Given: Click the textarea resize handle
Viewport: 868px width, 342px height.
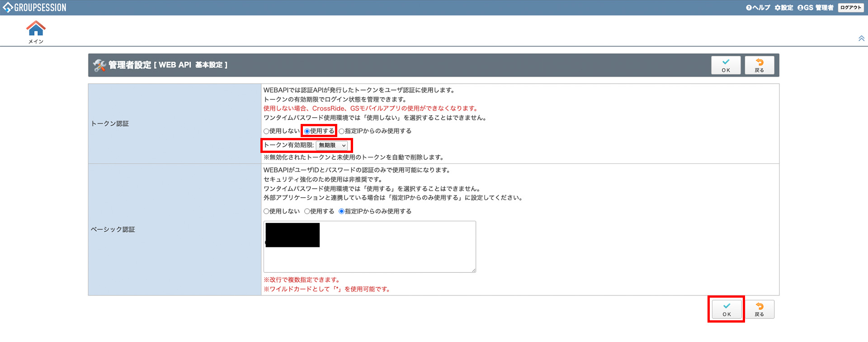Looking at the screenshot, I should [473, 270].
